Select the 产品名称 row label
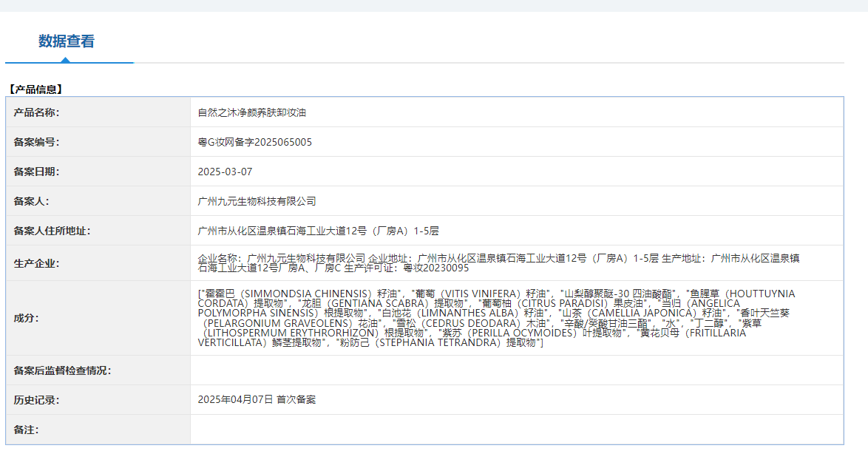Viewport: 868px width, 454px height. pos(36,112)
